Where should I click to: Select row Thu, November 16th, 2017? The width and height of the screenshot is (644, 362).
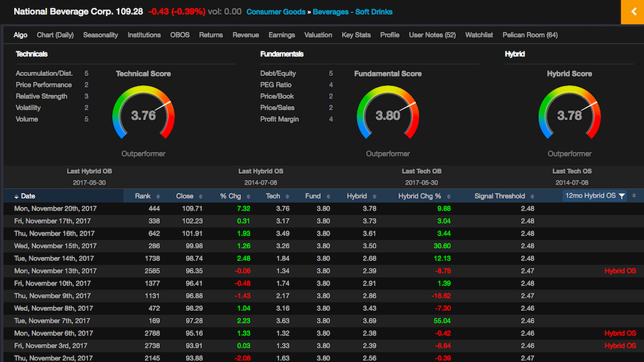coord(324,234)
